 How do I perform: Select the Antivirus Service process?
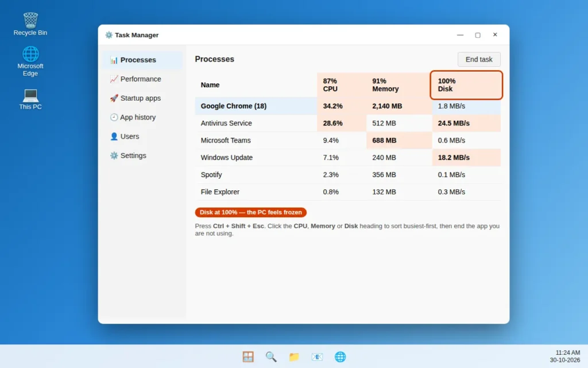[347, 123]
